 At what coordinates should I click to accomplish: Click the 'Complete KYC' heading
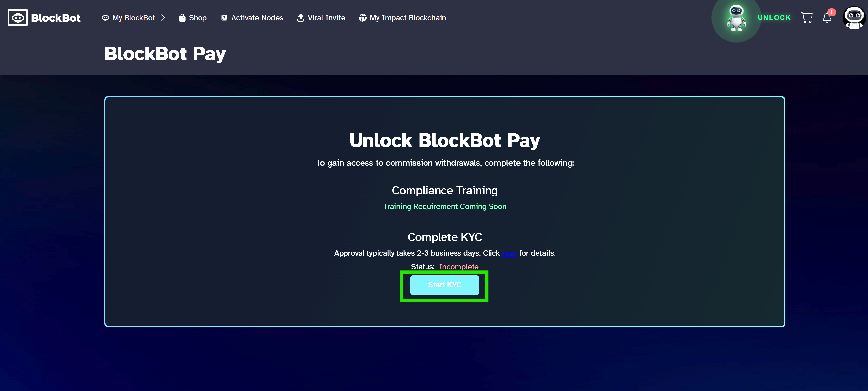[x=444, y=237]
